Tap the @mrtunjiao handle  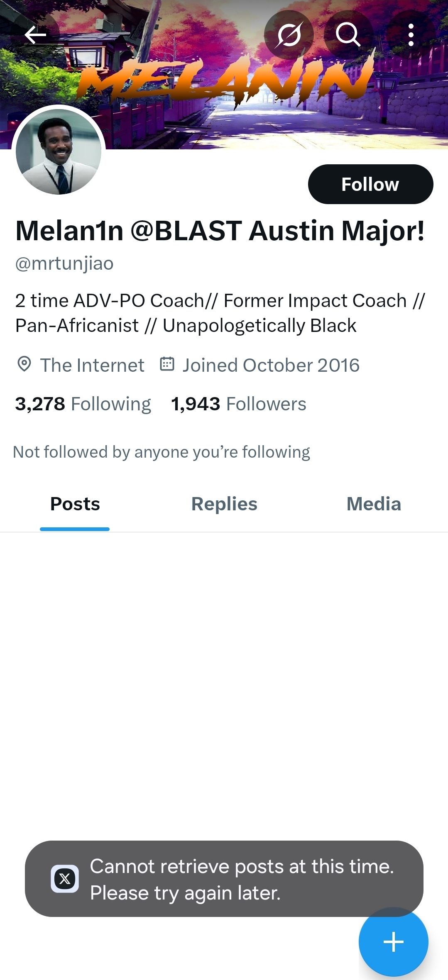pyautogui.click(x=64, y=263)
